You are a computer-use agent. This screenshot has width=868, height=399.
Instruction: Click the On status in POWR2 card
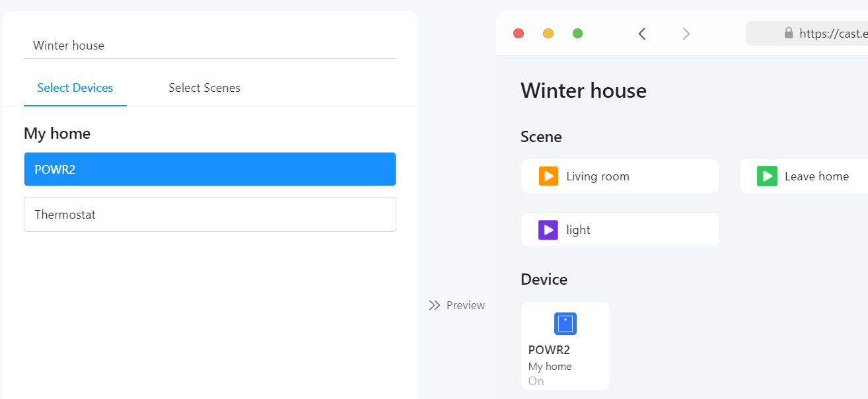pyautogui.click(x=536, y=381)
